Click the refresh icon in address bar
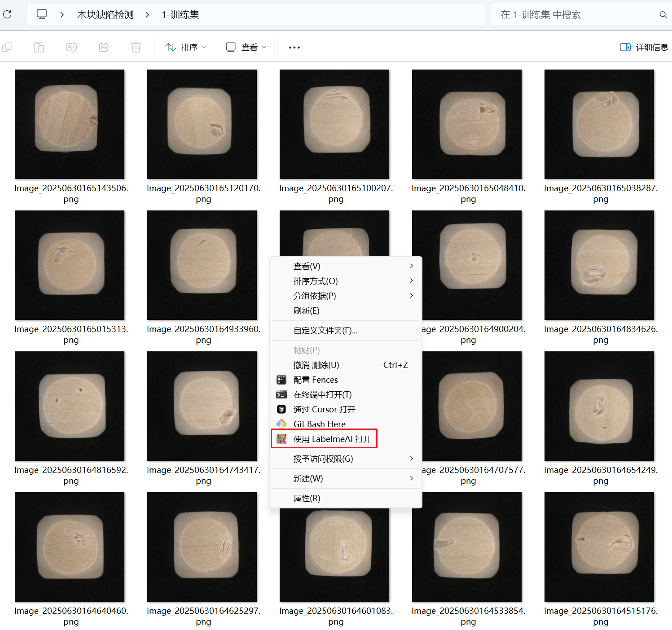The width and height of the screenshot is (672, 630). coord(7,15)
